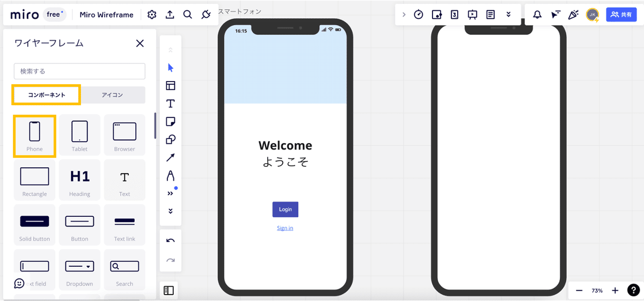Click the 共有 share button

click(x=621, y=15)
